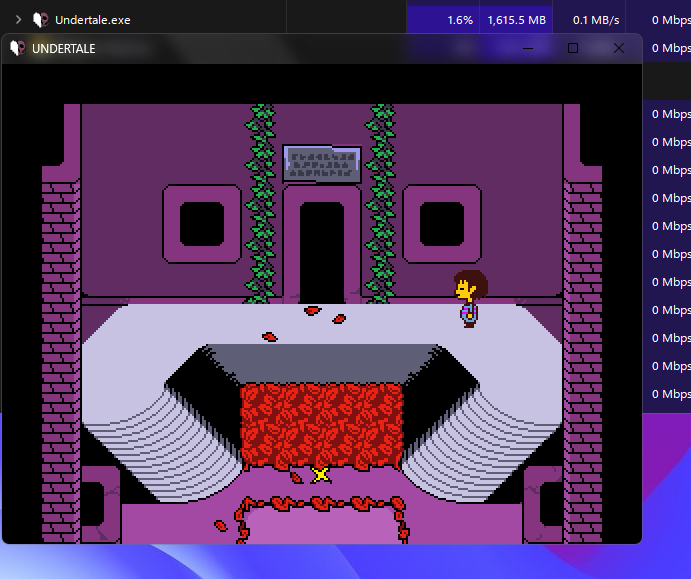Viewport: 691px width, 579px height.
Task: Maximize the UNDERTALE window
Action: [x=573, y=48]
